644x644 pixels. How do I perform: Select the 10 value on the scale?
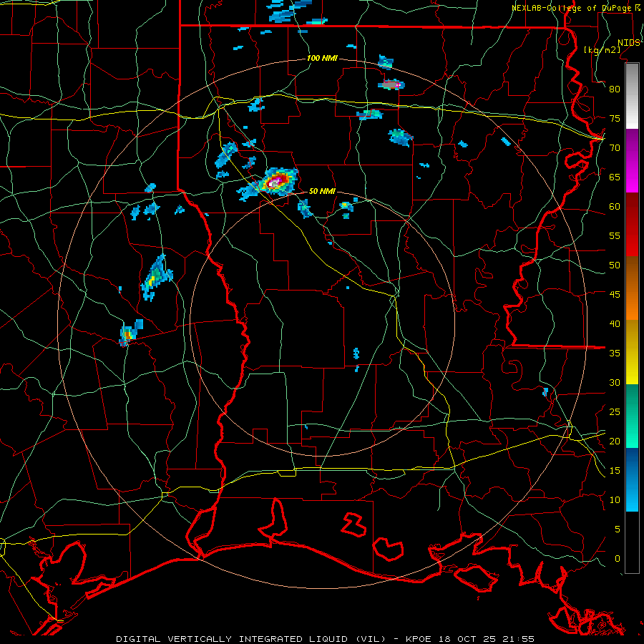(x=615, y=500)
